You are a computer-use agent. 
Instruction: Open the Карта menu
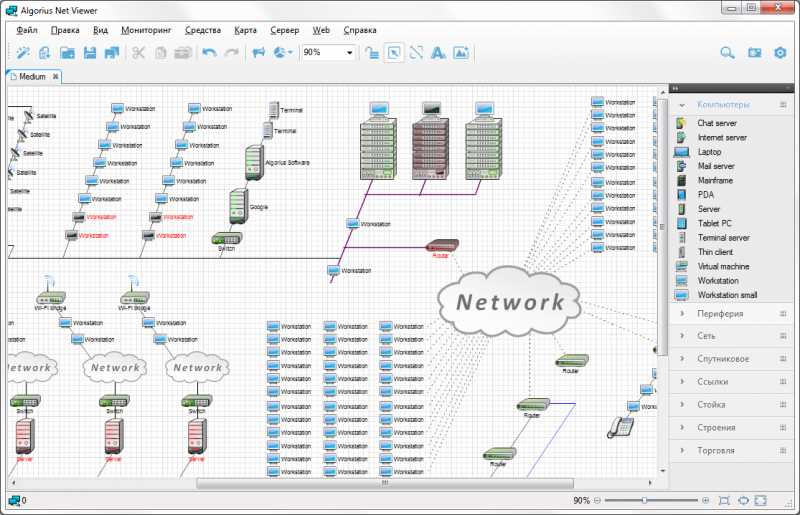245,30
